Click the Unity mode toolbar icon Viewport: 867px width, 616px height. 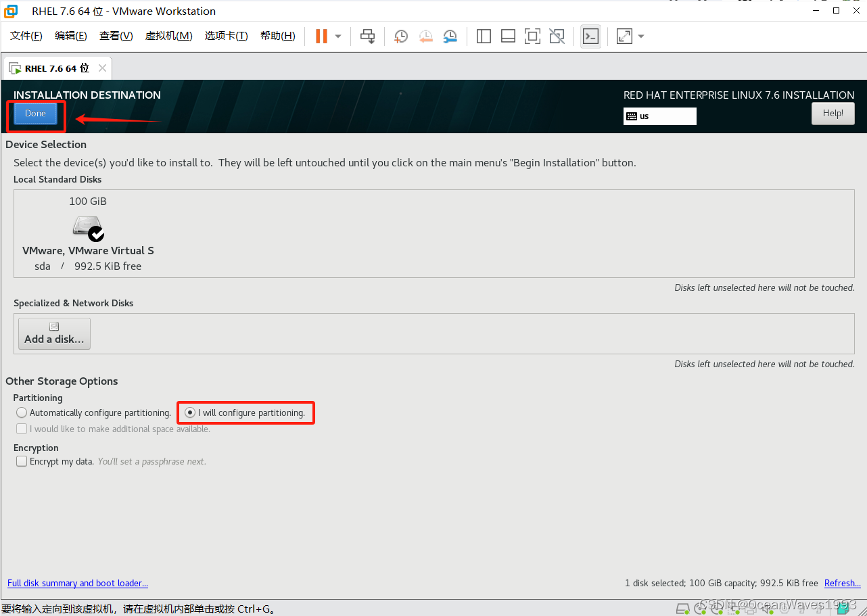557,36
